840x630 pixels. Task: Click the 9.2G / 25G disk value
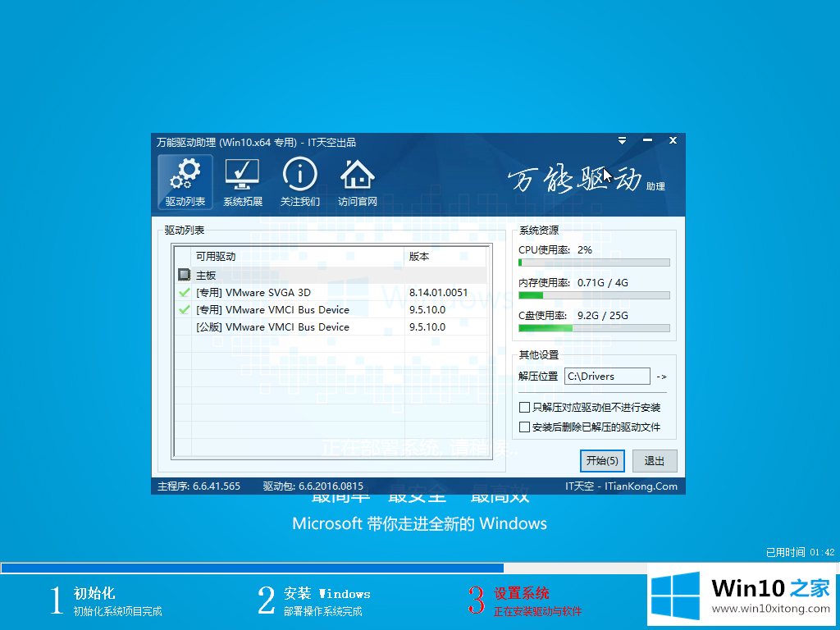[602, 316]
